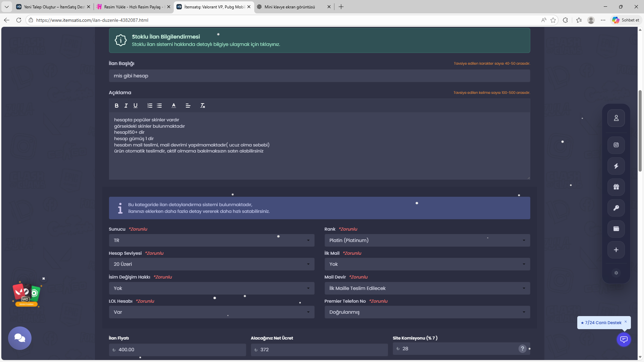
Task: Open Sunucu dropdown showing TR
Action: tap(212, 240)
